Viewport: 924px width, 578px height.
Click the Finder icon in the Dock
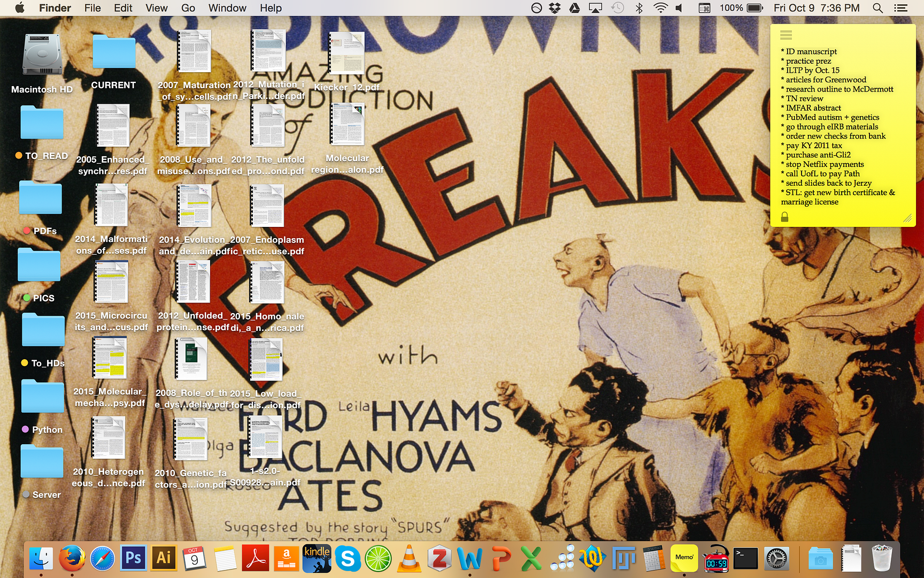(41, 559)
